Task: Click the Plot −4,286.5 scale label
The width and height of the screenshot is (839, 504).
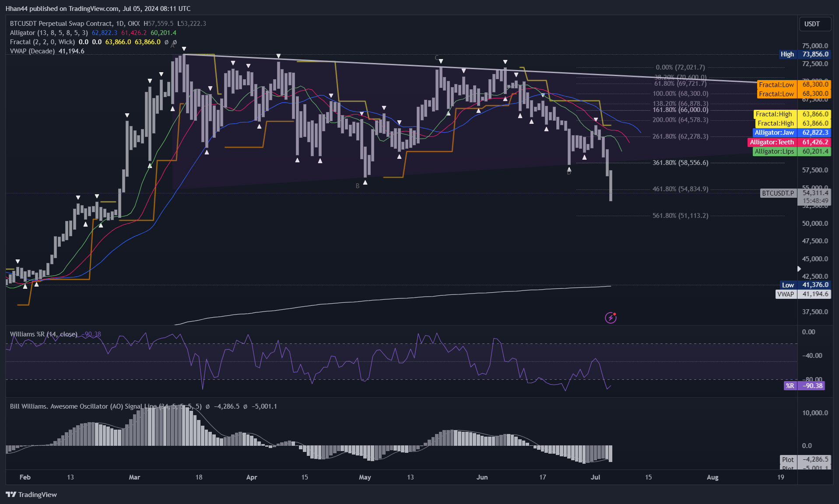Action: [805, 459]
